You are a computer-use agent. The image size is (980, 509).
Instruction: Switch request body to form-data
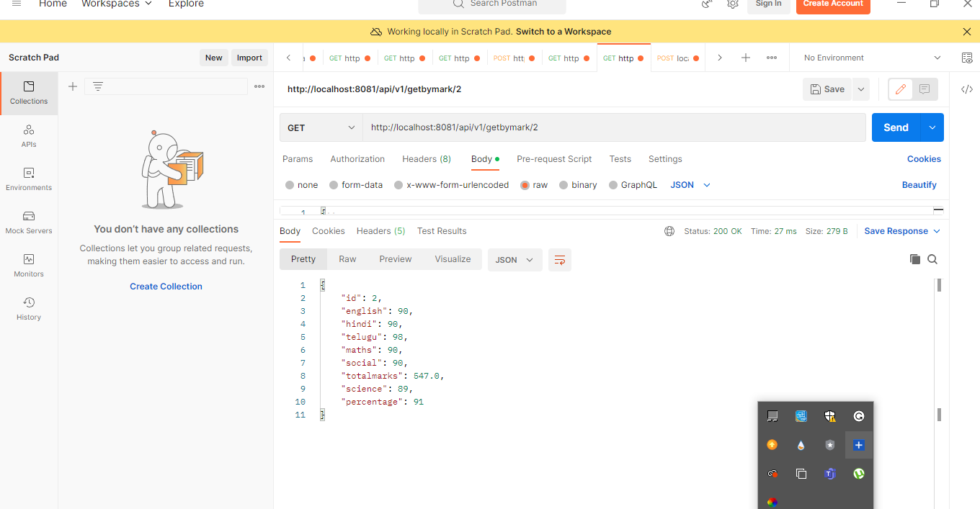click(356, 185)
